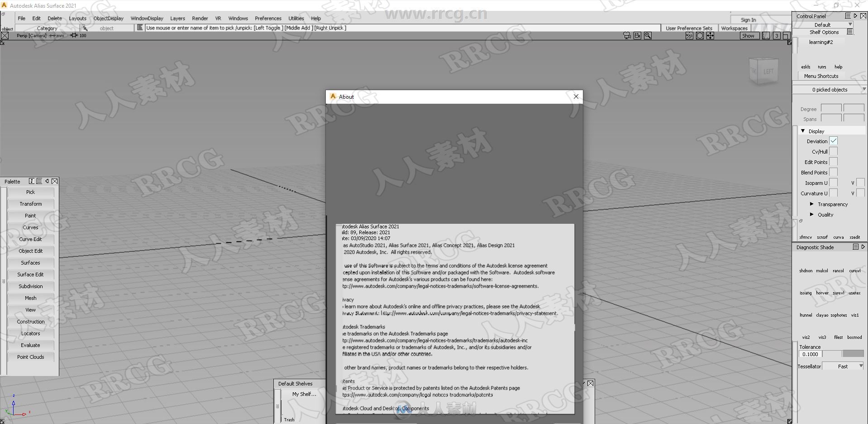The image size is (868, 424).
Task: Click the Degree input field
Action: 831,109
